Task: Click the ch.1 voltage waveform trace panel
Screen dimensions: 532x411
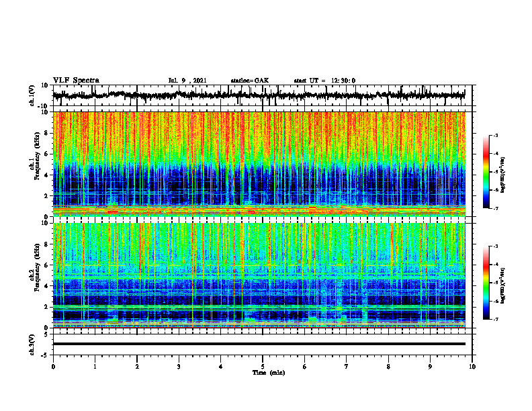Action: 263,95
